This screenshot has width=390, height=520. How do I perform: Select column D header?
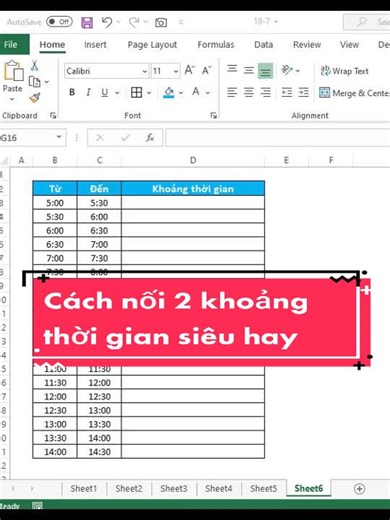(x=193, y=160)
